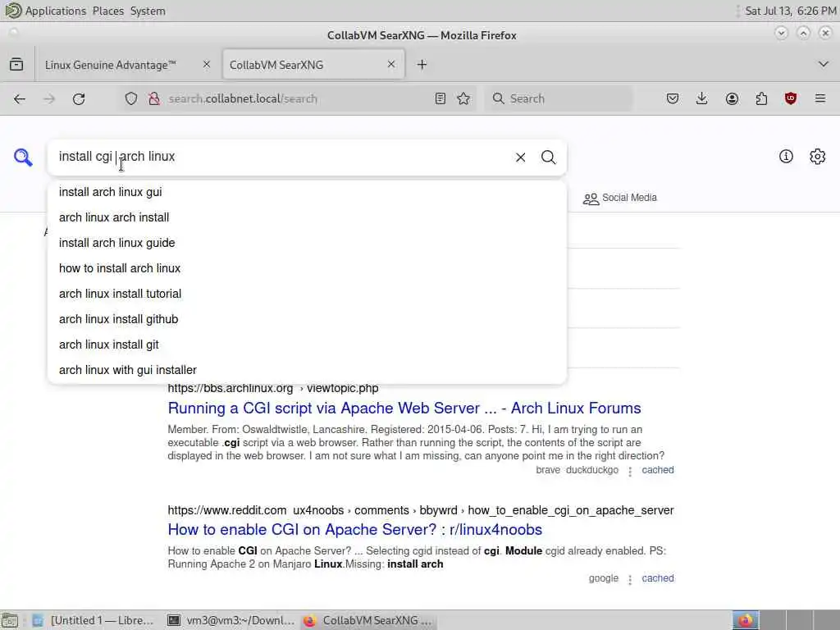Open the uBlock Origin toolbar icon
This screenshot has width=840, height=630.
(791, 98)
